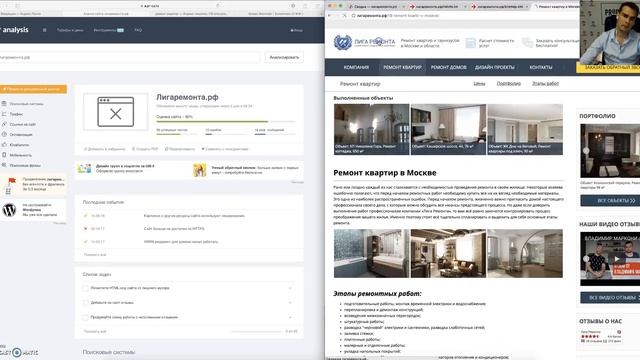The height and width of the screenshot is (360, 640).
Task: Click the red cross event icon
Action: [85, 229]
